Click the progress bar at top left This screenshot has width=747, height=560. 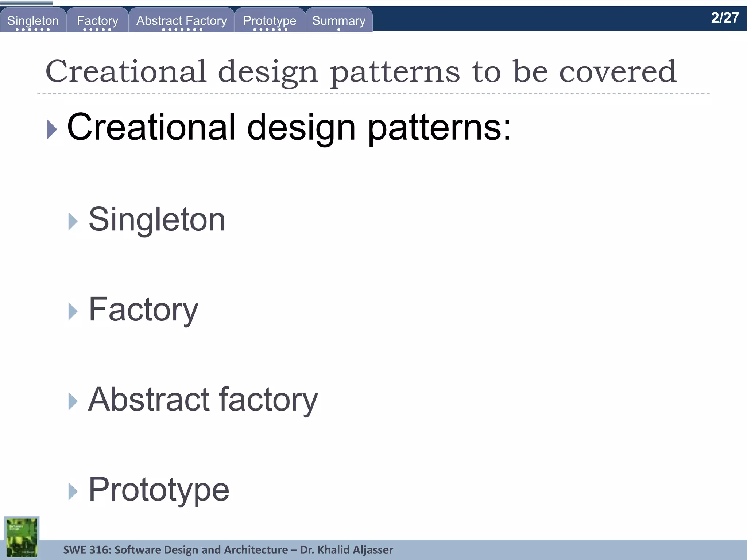[x=26, y=3]
